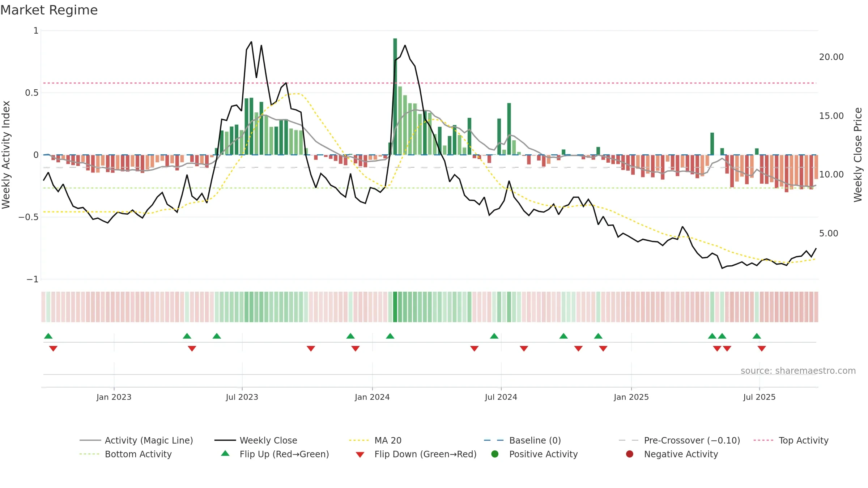Click the Negative Activity red circle icon

tap(630, 454)
